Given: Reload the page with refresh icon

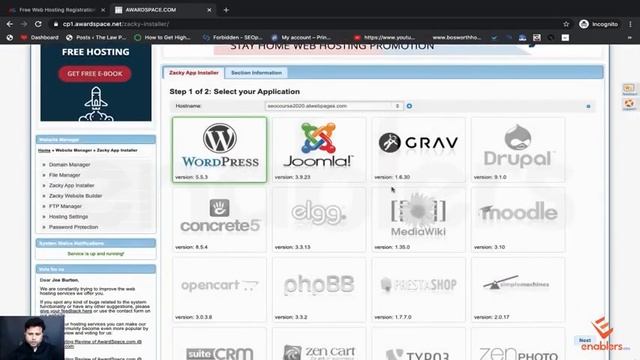Looking at the screenshot, I should coord(38,24).
